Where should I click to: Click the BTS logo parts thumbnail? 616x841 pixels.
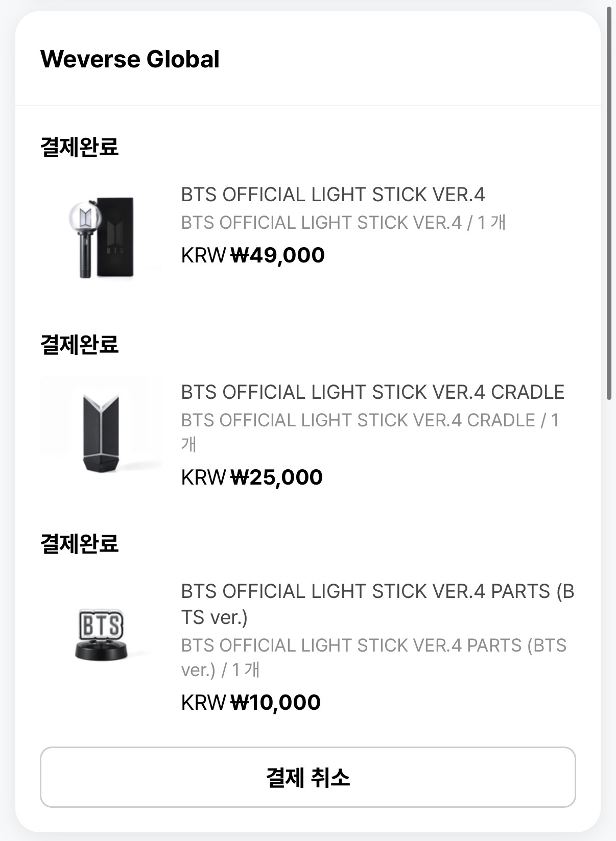tap(101, 632)
